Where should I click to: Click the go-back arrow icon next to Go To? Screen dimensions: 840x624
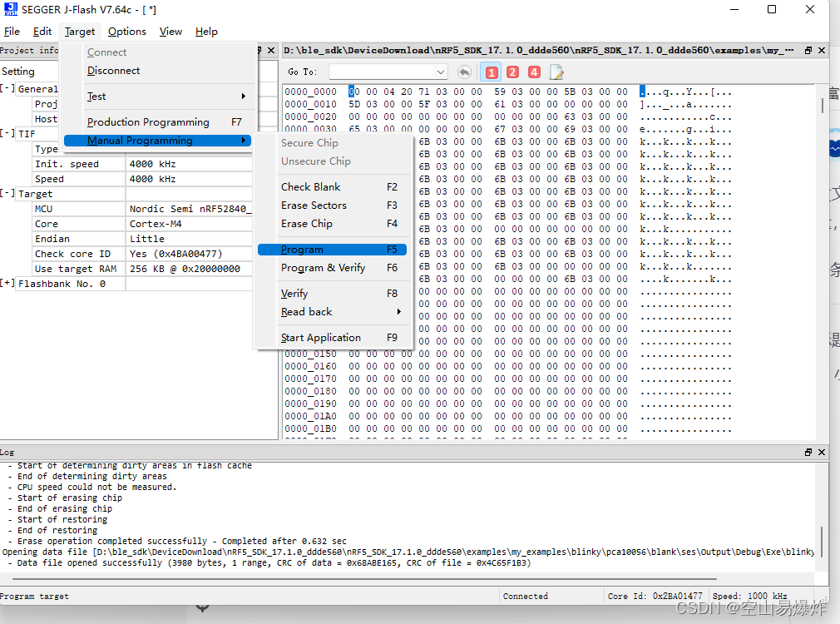(x=464, y=72)
